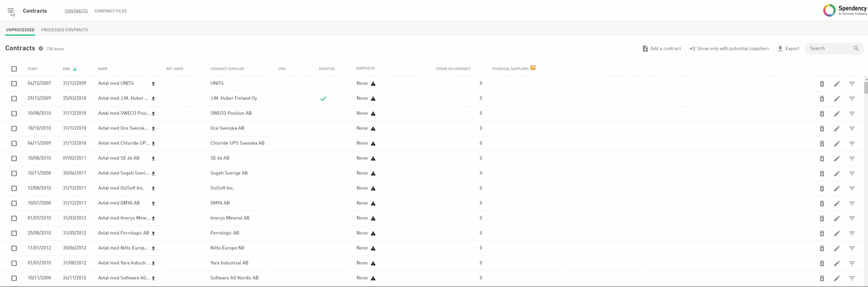Open the Contract Files tab
Screen dimensions: 868x287
[x=110, y=11]
